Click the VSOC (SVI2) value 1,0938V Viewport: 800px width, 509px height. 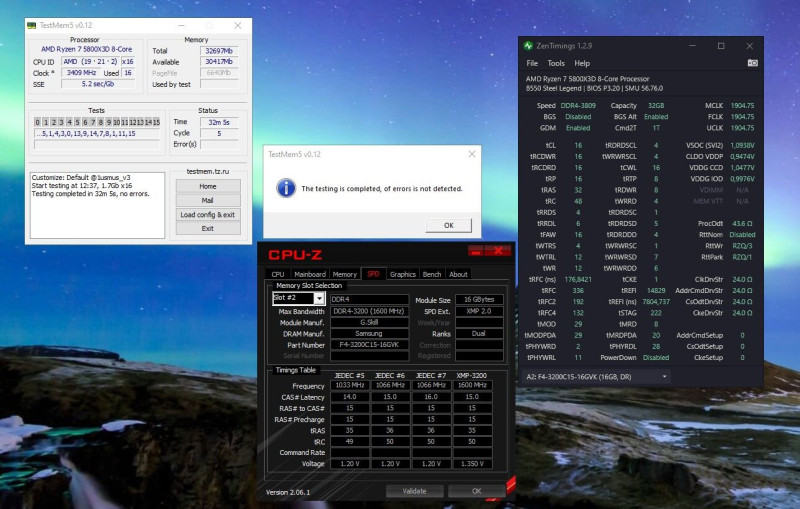point(742,145)
